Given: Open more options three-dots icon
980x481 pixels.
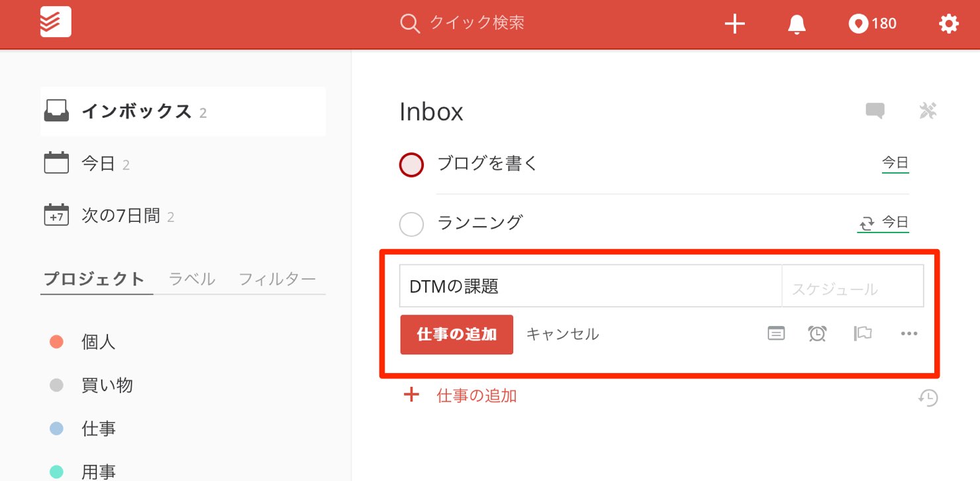Looking at the screenshot, I should point(909,333).
